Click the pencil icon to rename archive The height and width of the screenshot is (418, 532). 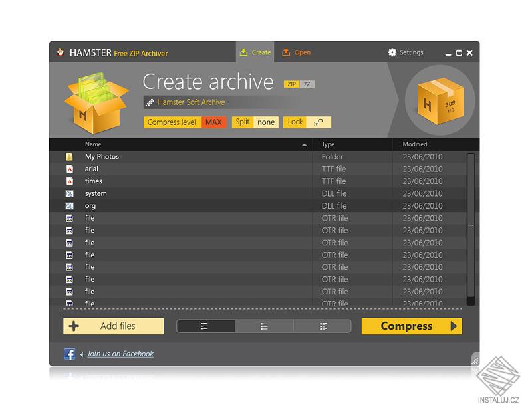click(x=150, y=102)
